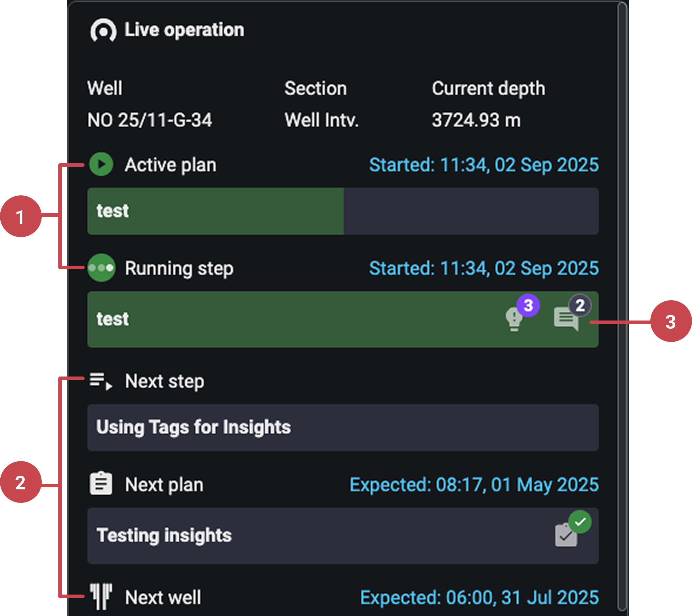Click the green Active plan play icon

point(101,165)
